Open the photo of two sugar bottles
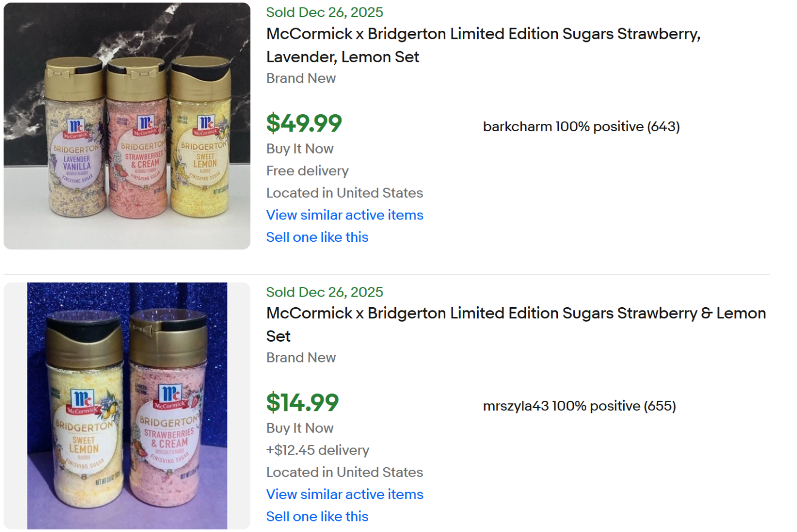The image size is (797, 532). (126, 407)
